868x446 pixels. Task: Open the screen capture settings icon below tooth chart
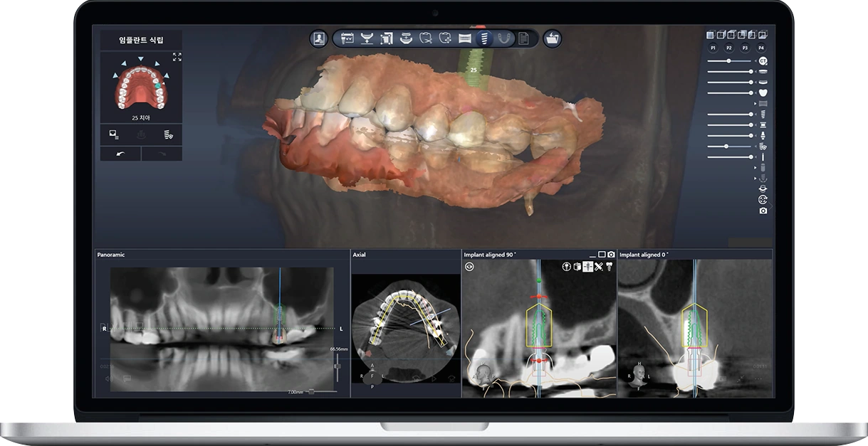pos(114,134)
